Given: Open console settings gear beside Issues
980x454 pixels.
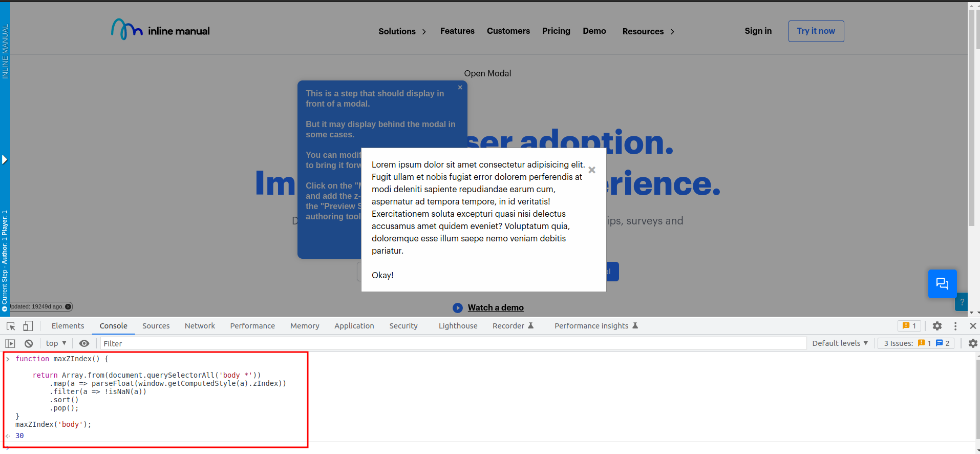Looking at the screenshot, I should pyautogui.click(x=973, y=343).
